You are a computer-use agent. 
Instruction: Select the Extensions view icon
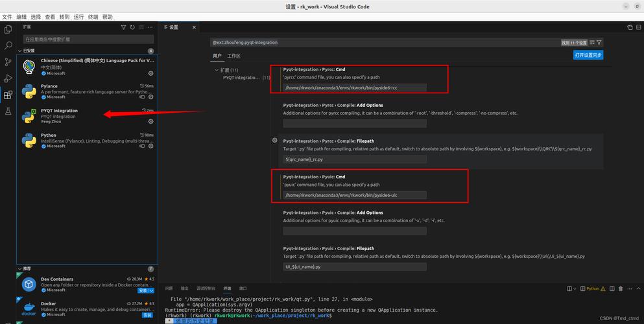click(8, 95)
